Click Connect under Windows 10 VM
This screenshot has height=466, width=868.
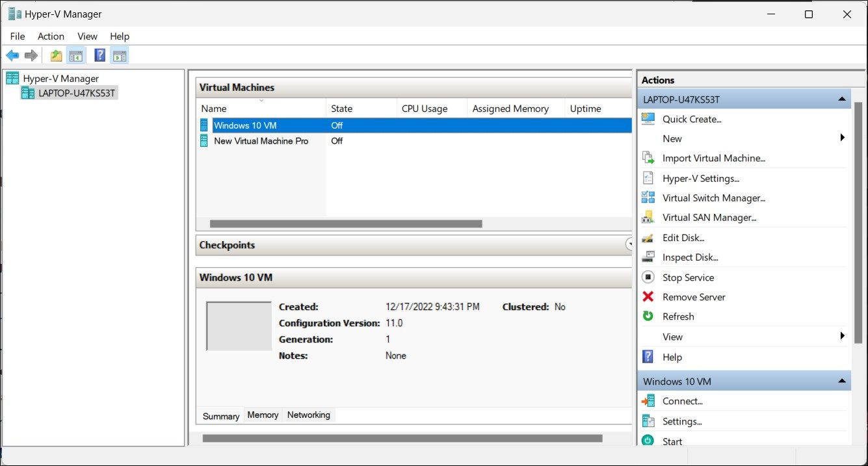point(683,401)
